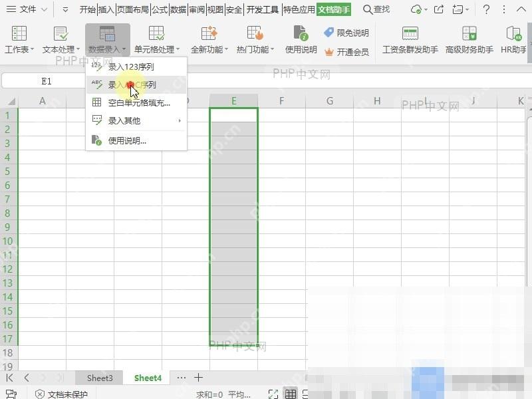Open the 文本处理 text processing icon
This screenshot has width=532, height=399.
[x=61, y=33]
